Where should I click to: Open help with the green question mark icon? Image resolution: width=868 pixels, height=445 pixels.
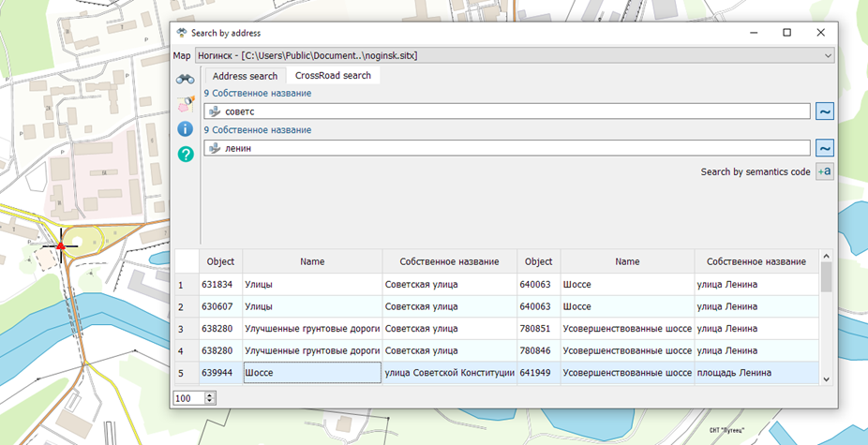[185, 154]
